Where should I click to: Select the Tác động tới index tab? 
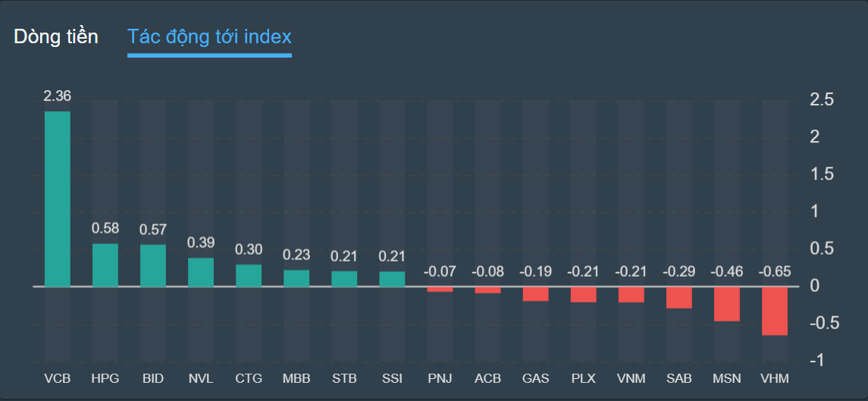coord(209,37)
